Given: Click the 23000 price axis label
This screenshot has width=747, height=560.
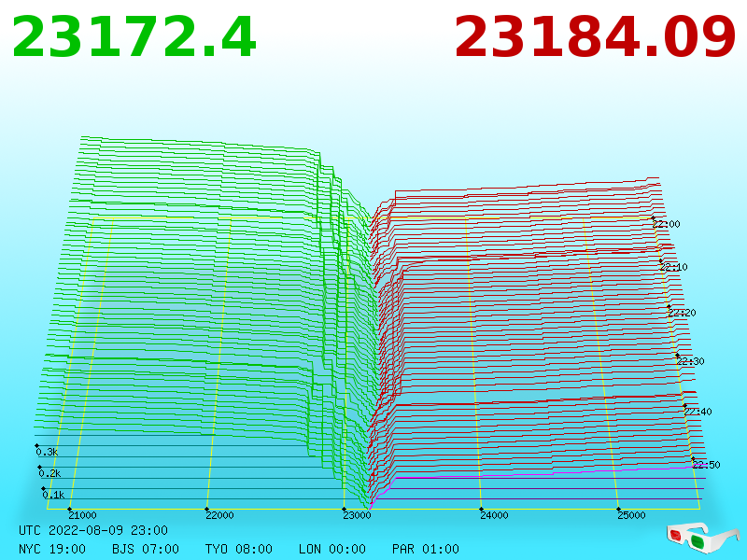Looking at the screenshot, I should (357, 515).
